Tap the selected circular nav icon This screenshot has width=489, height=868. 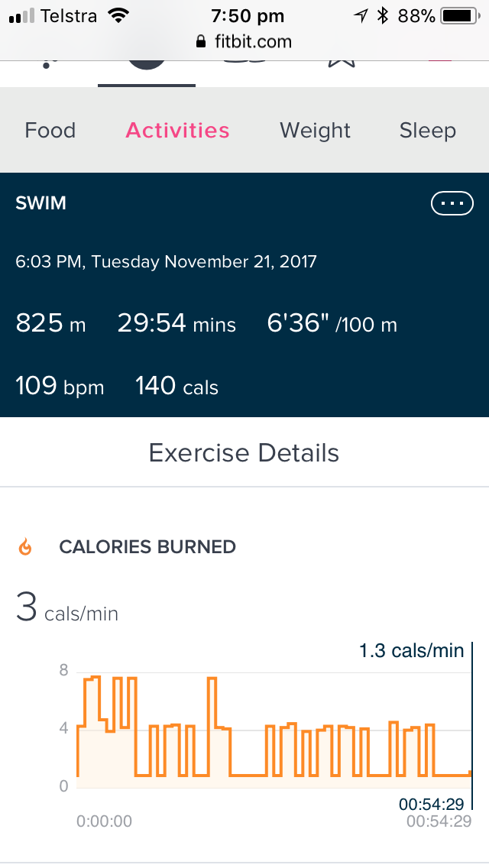pyautogui.click(x=147, y=64)
